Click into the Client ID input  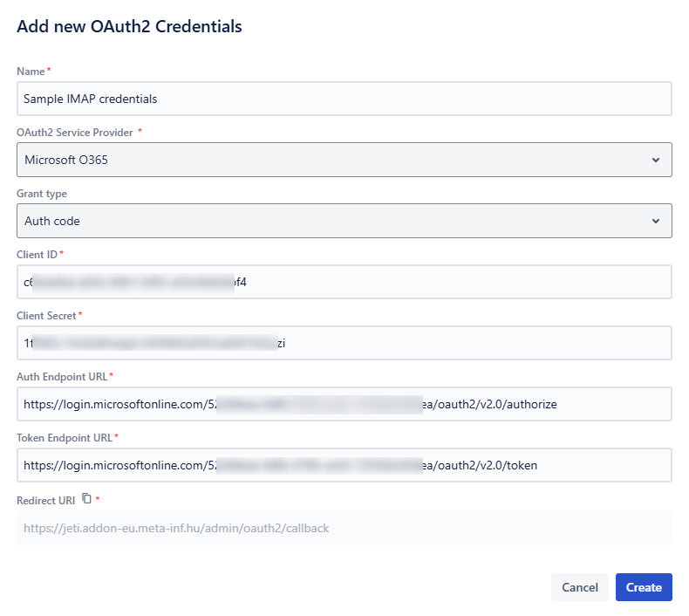pos(344,282)
